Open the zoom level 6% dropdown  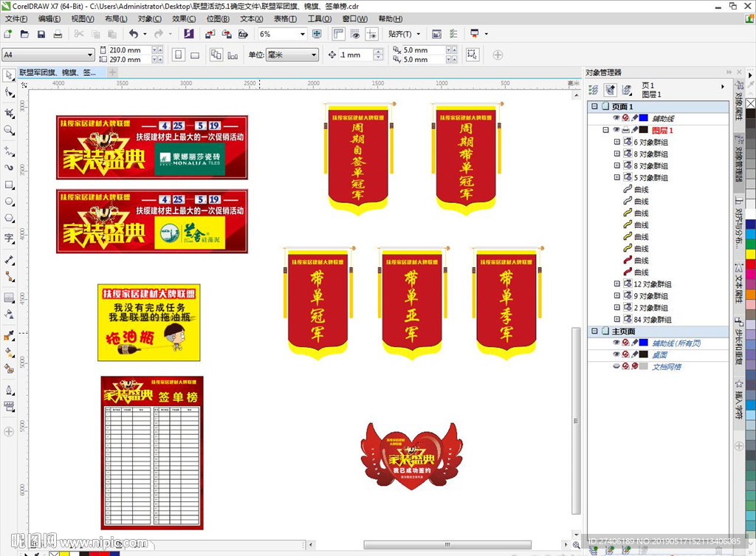(303, 34)
